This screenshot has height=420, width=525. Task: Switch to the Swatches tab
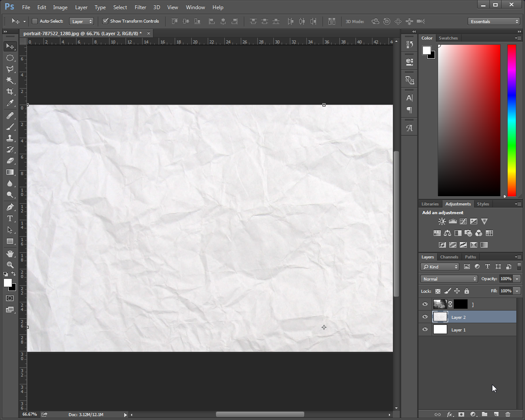click(x=448, y=38)
